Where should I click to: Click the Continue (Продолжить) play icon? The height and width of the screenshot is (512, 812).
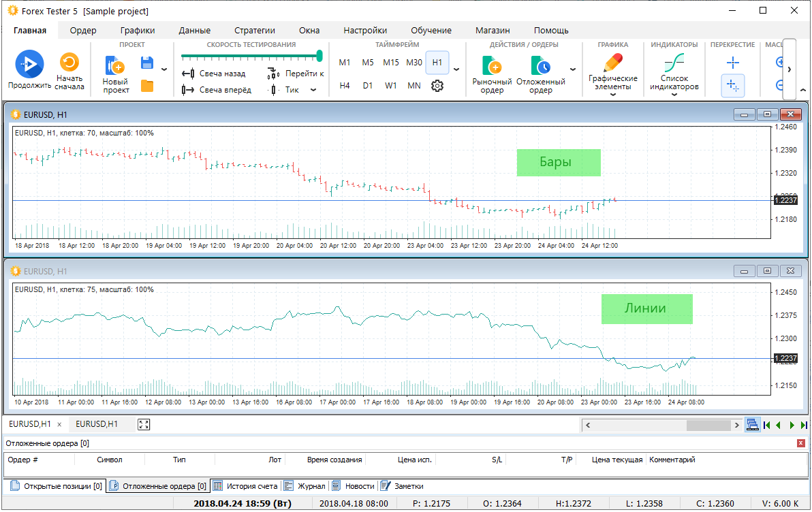click(x=29, y=64)
